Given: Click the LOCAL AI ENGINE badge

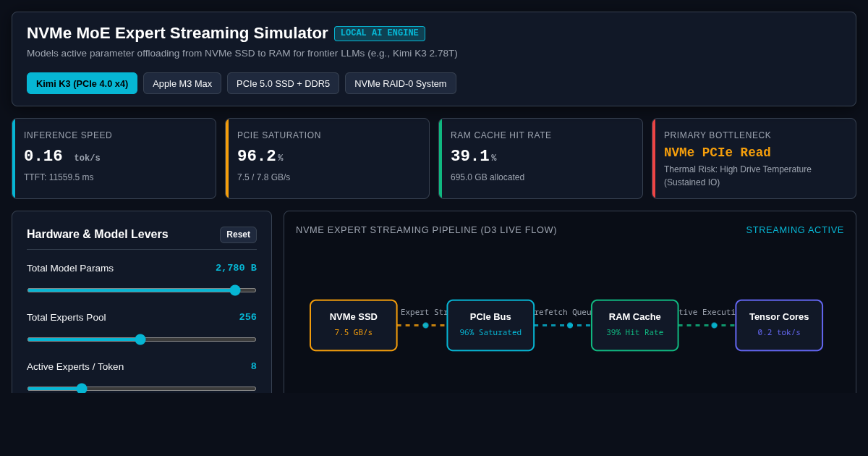Looking at the screenshot, I should (380, 33).
